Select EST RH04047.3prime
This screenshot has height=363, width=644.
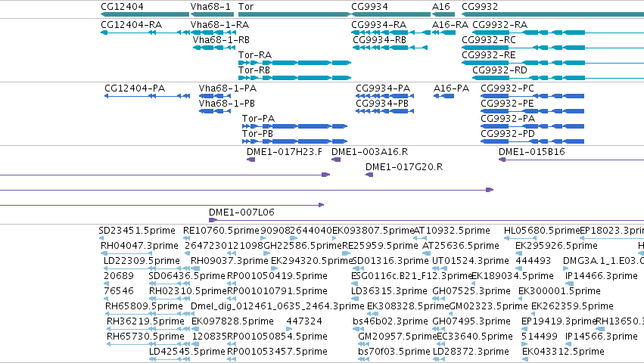[140, 246]
